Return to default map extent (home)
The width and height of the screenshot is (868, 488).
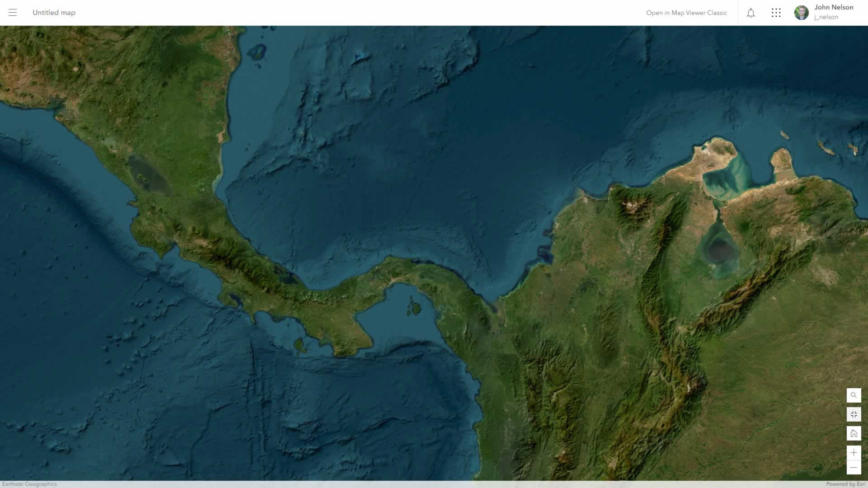pos(854,434)
